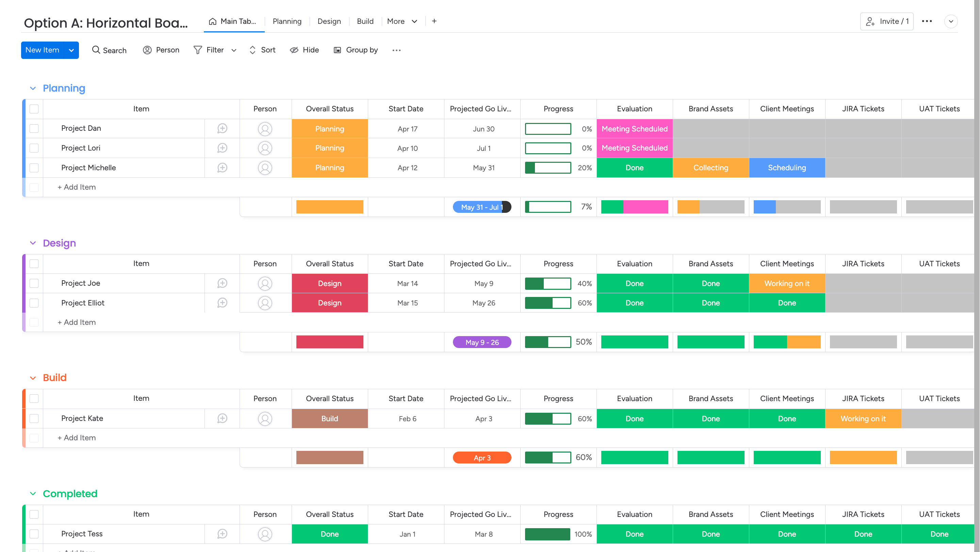The width and height of the screenshot is (980, 552).
Task: Open the New Item dropdown arrow
Action: 71,50
